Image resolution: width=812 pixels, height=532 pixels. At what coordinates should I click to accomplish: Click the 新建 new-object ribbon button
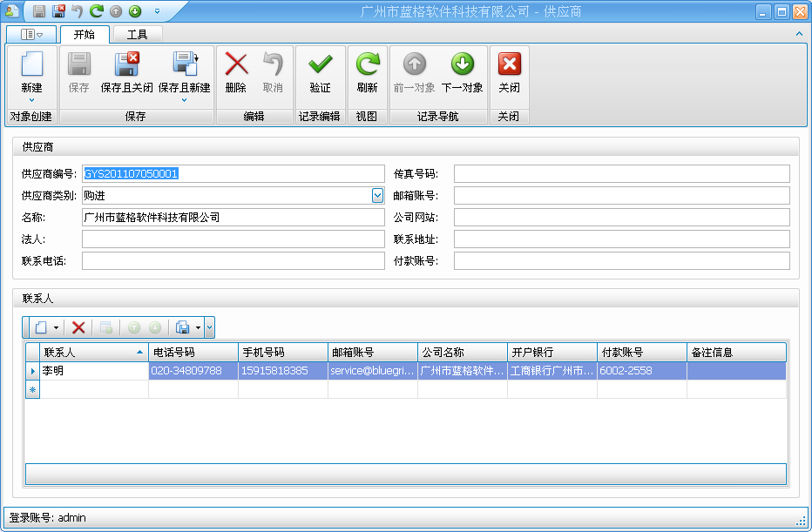31,72
